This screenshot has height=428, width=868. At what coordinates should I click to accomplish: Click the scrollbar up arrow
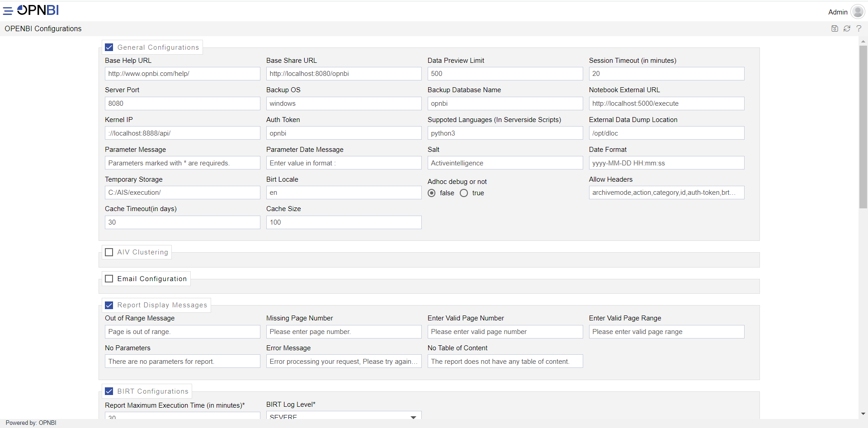click(x=863, y=41)
